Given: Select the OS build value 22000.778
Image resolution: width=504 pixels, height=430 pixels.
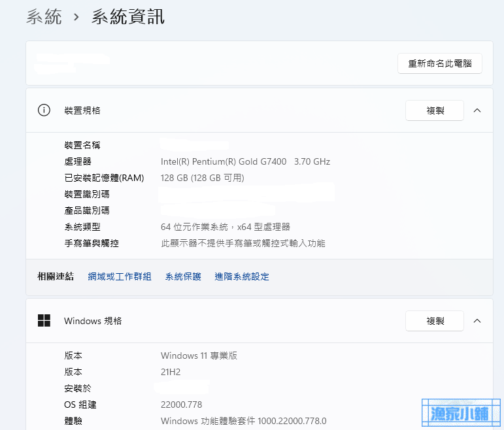Looking at the screenshot, I should tap(181, 405).
